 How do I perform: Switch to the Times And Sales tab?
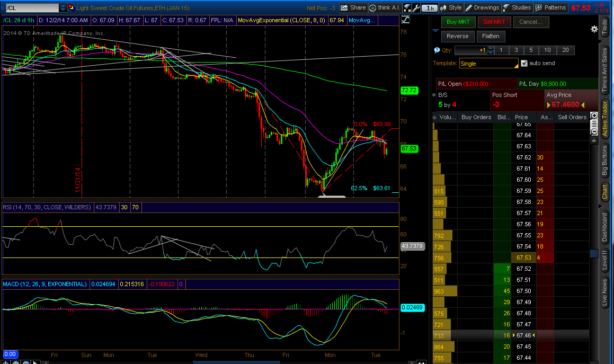(604, 69)
